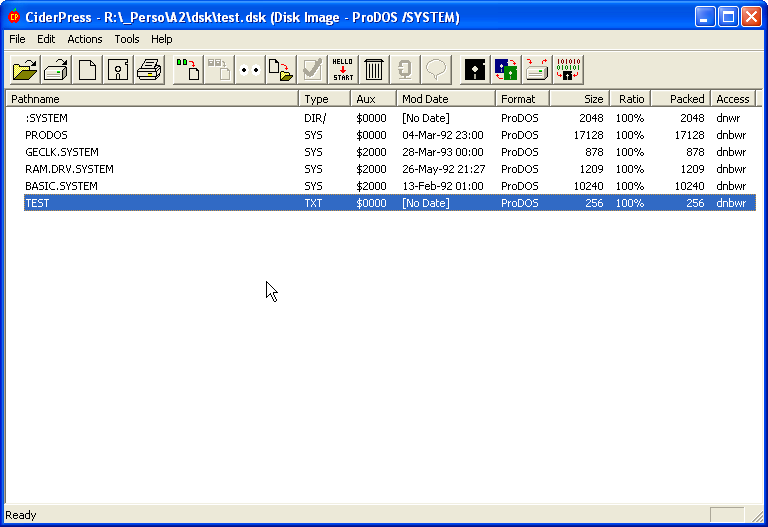Image resolution: width=768 pixels, height=527 pixels.
Task: Sort by Packed column header
Action: (681, 99)
